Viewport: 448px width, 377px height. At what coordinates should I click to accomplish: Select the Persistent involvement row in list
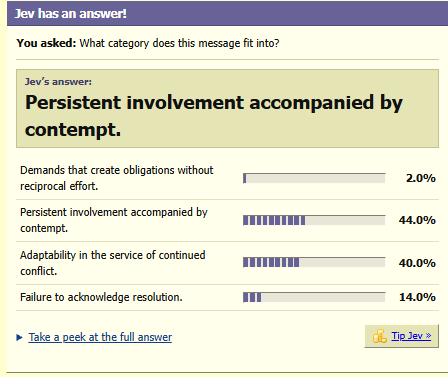(x=227, y=220)
